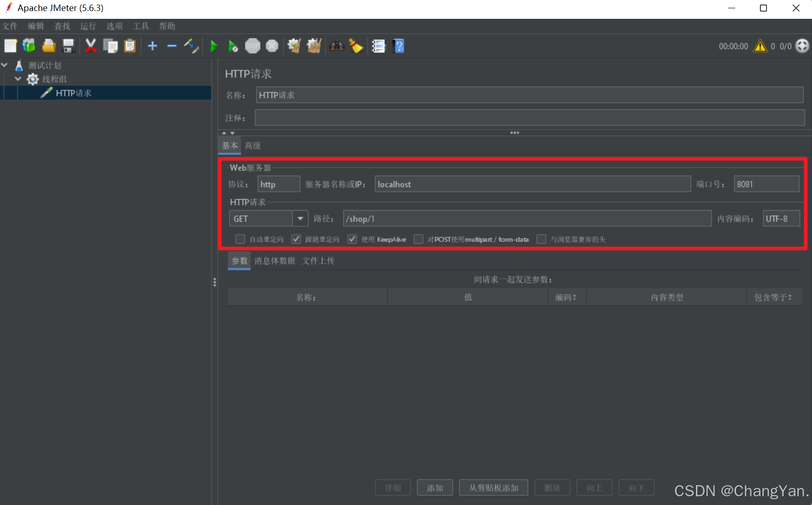Open the 选项 menu
The image size is (812, 505).
coord(115,26)
